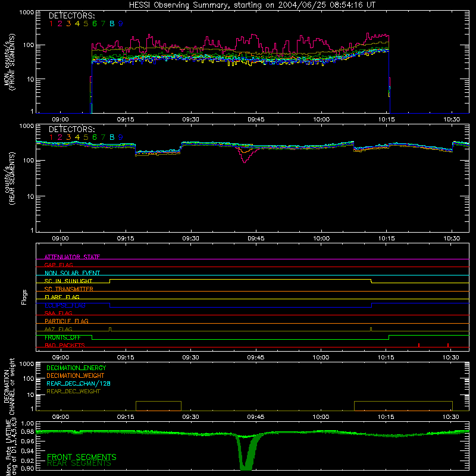Select detector 8 number in front segments legend
This screenshot has height=476, width=476.
(x=112, y=24)
